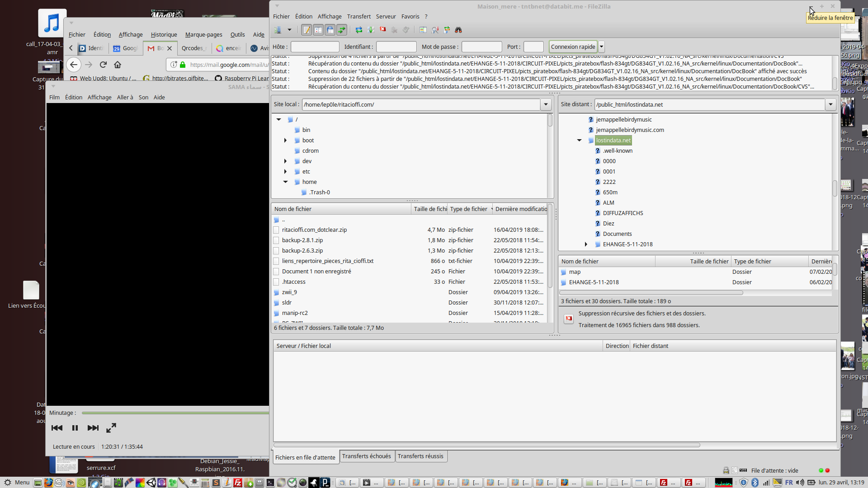The image size is (868, 488).
Task: Check the backup-2.8.1.zip checkbox
Action: click(x=276, y=240)
